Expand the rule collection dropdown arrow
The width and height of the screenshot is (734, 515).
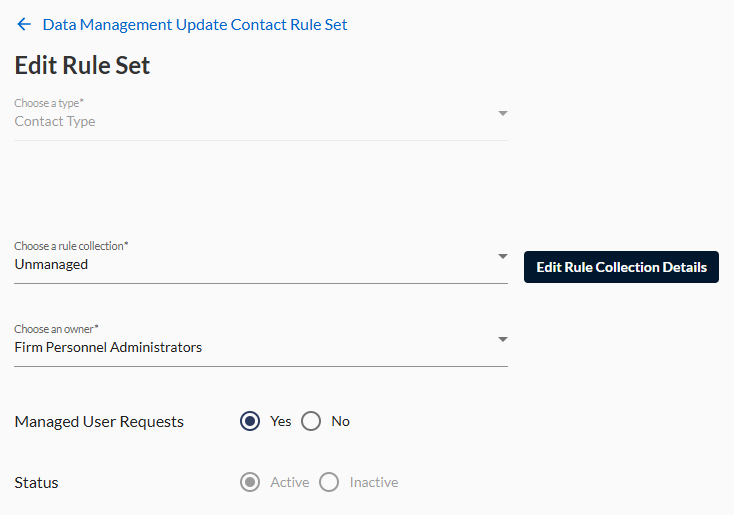pos(503,256)
